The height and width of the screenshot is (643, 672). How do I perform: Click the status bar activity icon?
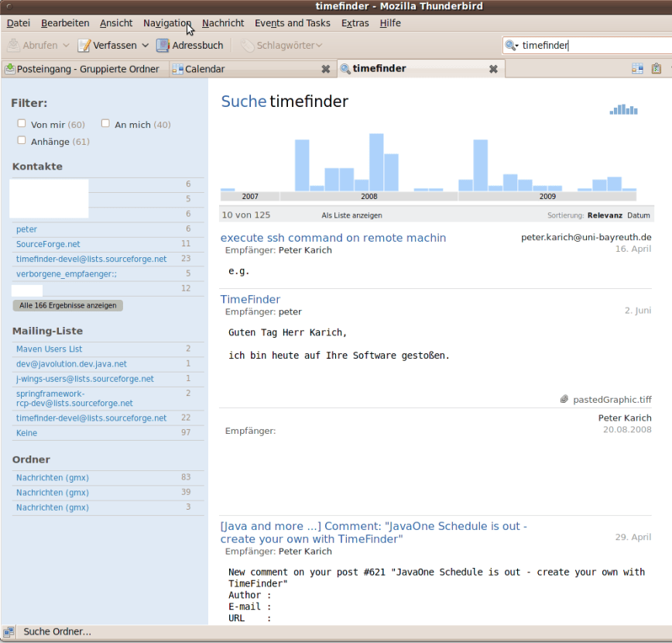(x=9, y=631)
